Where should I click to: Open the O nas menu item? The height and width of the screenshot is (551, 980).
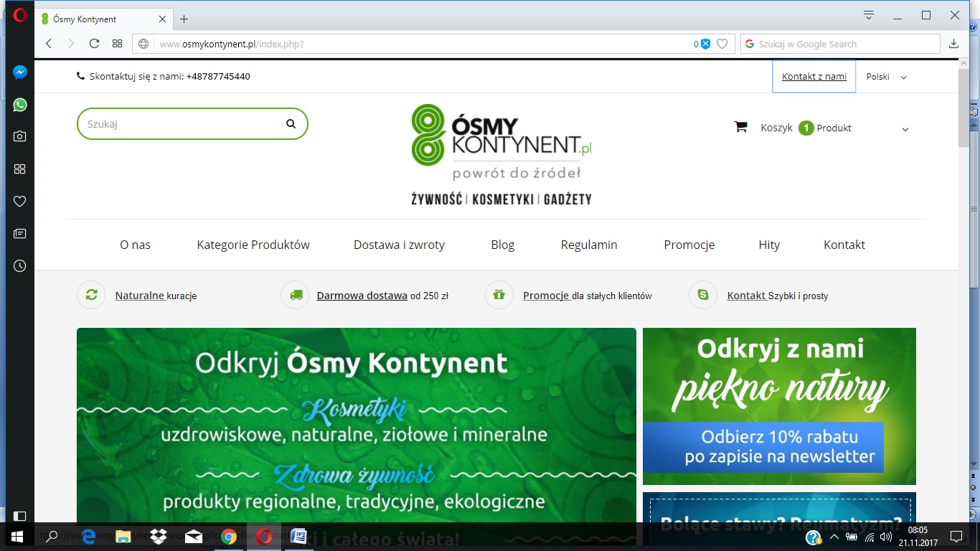click(136, 245)
